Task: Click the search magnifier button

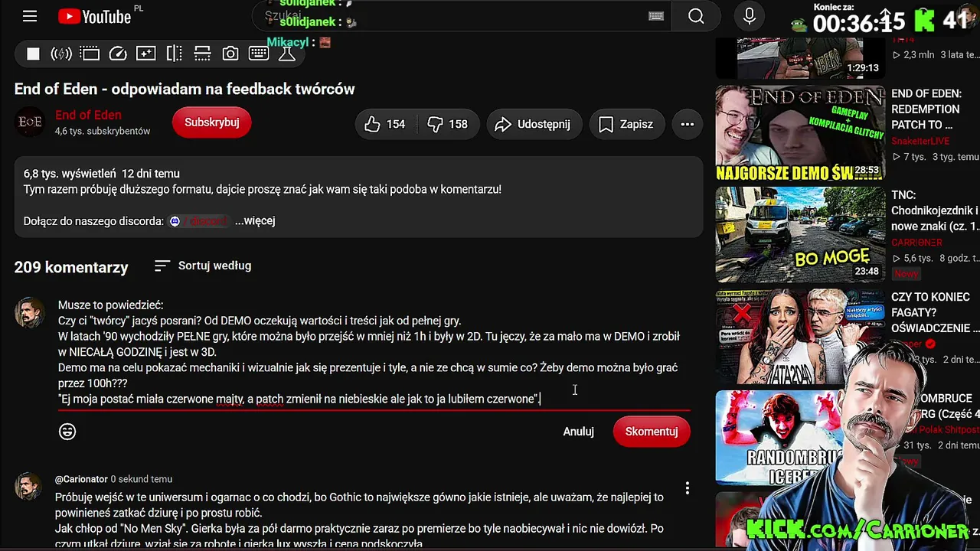Action: click(x=696, y=16)
